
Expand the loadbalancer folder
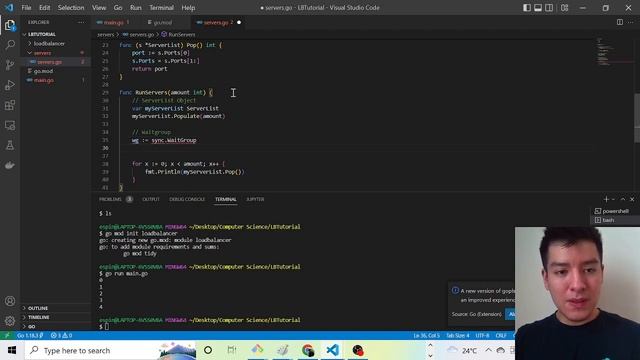tap(49, 43)
